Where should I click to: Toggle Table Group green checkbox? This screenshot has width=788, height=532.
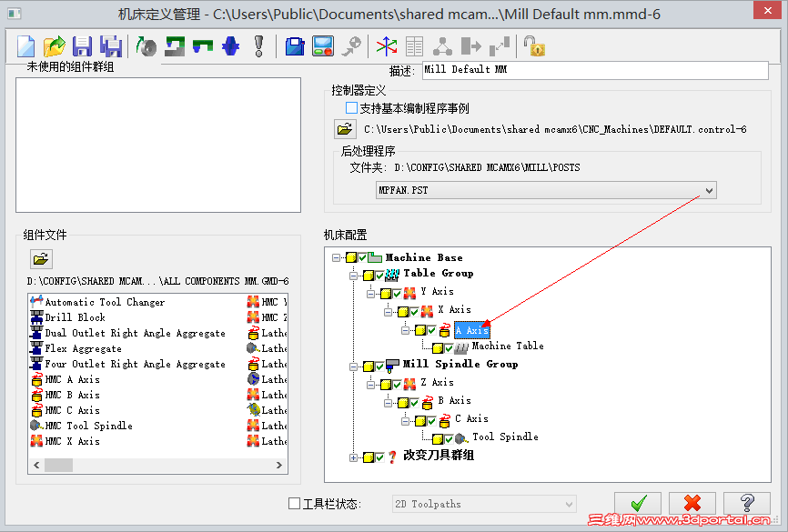click(379, 276)
